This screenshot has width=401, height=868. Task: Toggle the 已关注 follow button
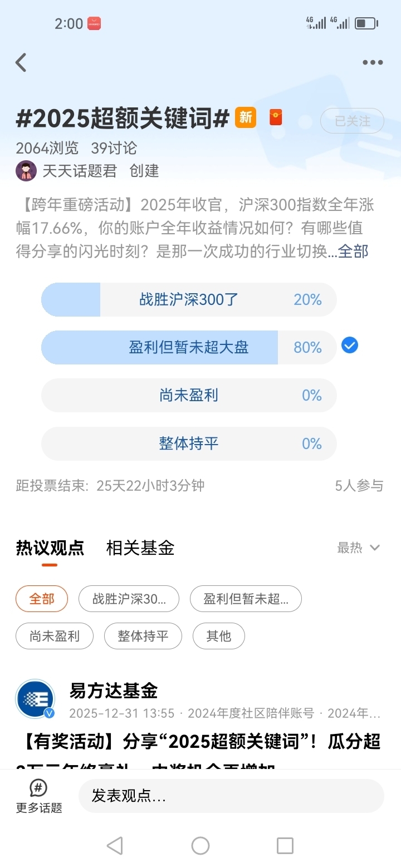352,121
